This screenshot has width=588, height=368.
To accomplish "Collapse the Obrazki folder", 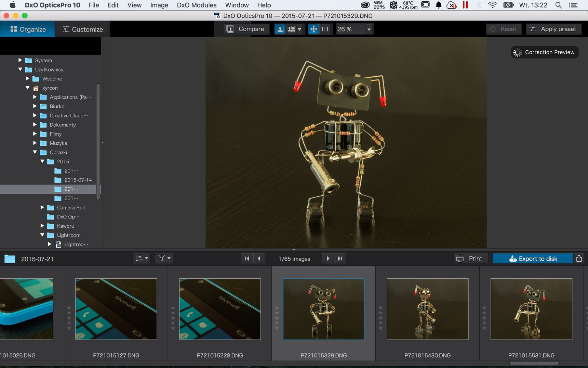I will 35,152.
